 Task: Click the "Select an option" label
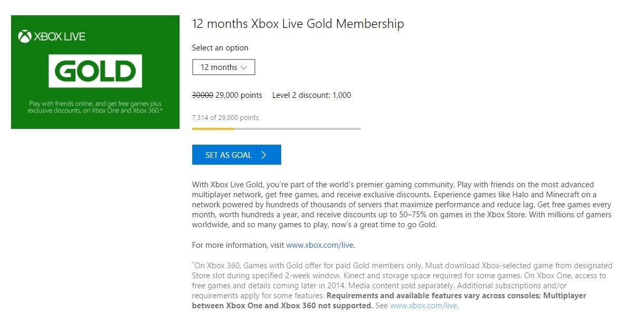220,48
